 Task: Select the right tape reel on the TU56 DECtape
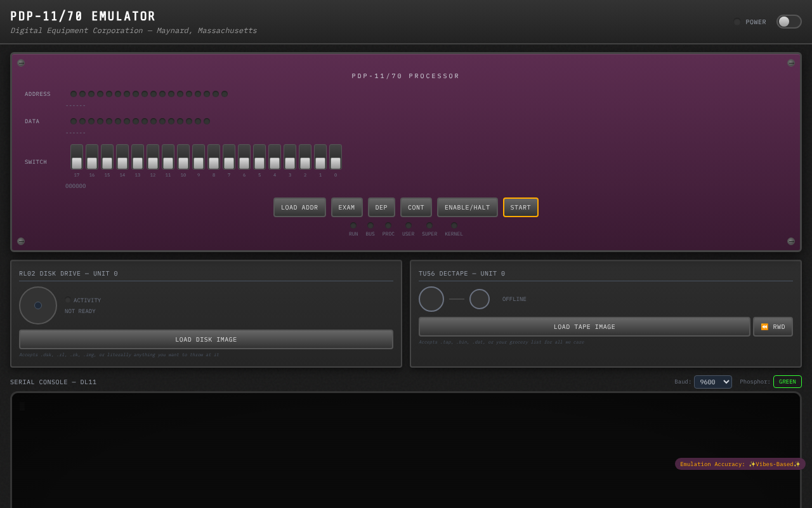pyautogui.click(x=479, y=298)
